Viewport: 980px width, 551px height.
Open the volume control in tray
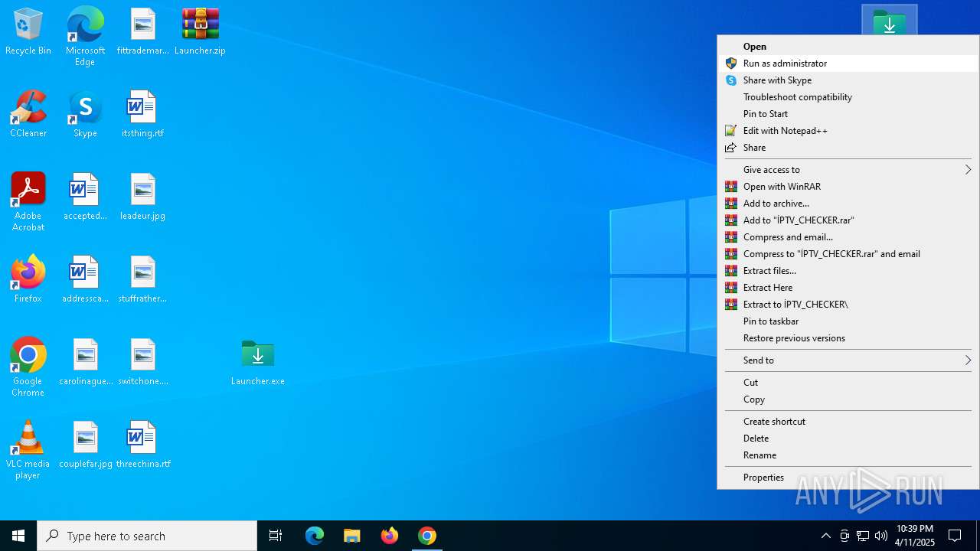click(880, 536)
